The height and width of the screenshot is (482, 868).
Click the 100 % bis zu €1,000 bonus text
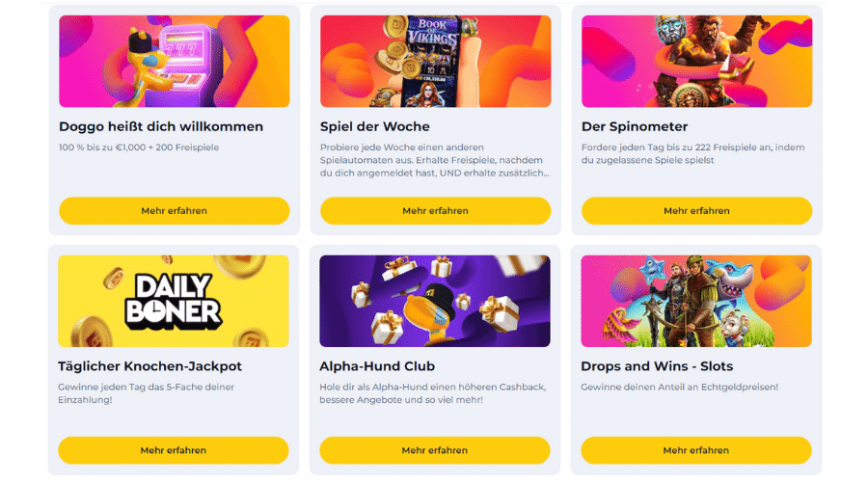(139, 147)
